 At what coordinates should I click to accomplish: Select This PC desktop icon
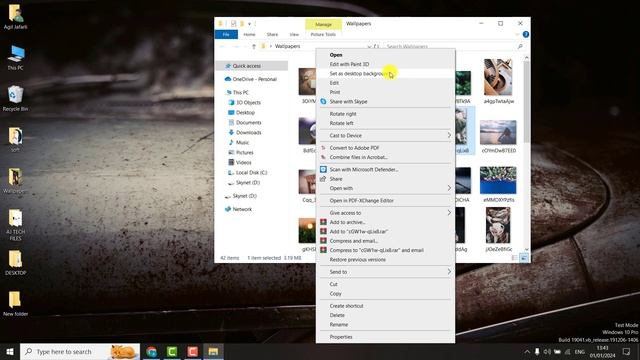[16, 58]
